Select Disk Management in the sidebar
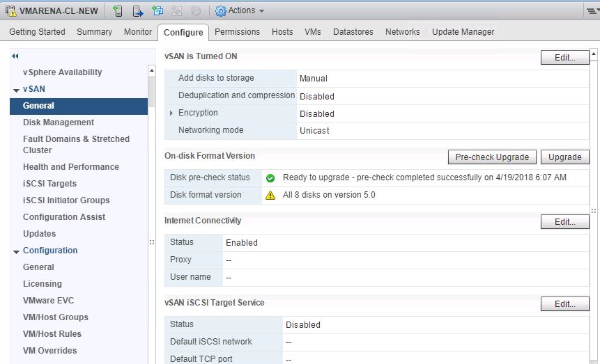The image size is (600, 364). pyautogui.click(x=59, y=122)
